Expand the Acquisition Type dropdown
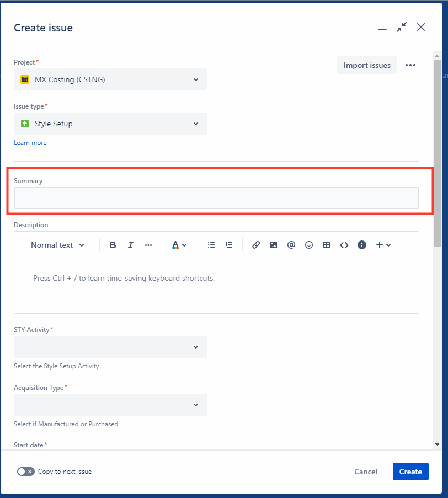Viewport: 448px width, 498px height. tap(110, 405)
